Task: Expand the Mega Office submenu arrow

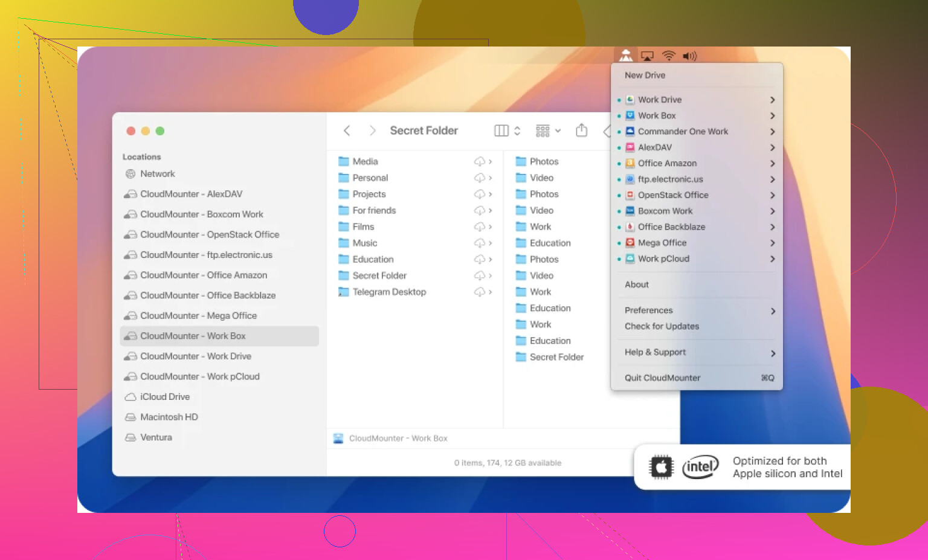Action: pos(772,243)
